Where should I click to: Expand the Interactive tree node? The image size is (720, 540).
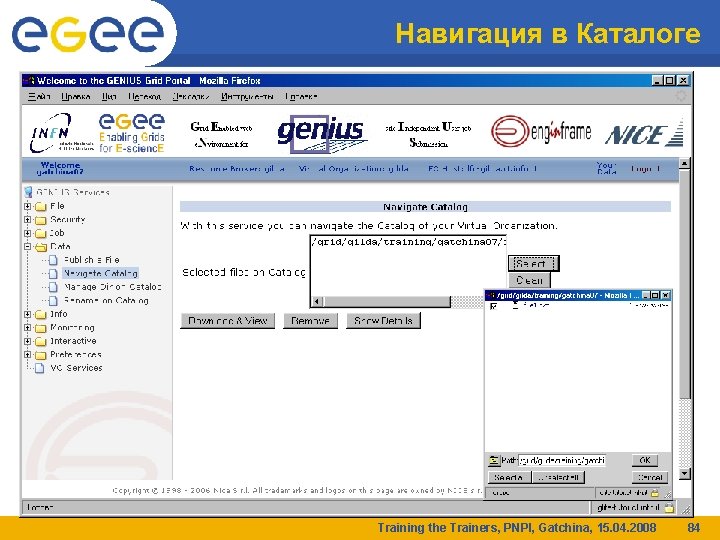[28, 341]
